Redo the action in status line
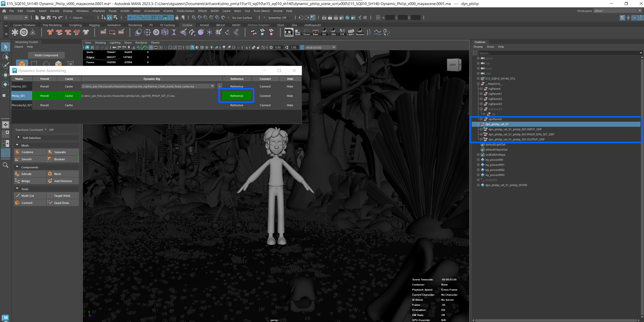The width and height of the screenshot is (644, 322). pyautogui.click(x=61, y=17)
